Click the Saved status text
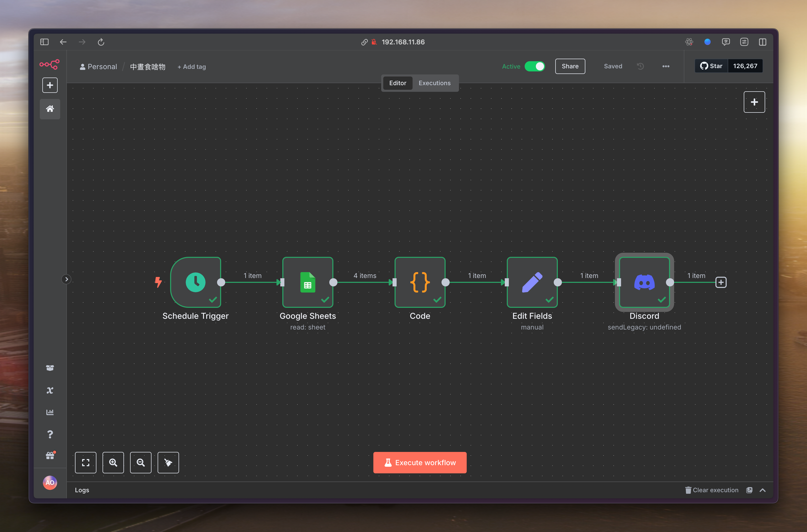The image size is (807, 532). (x=613, y=66)
